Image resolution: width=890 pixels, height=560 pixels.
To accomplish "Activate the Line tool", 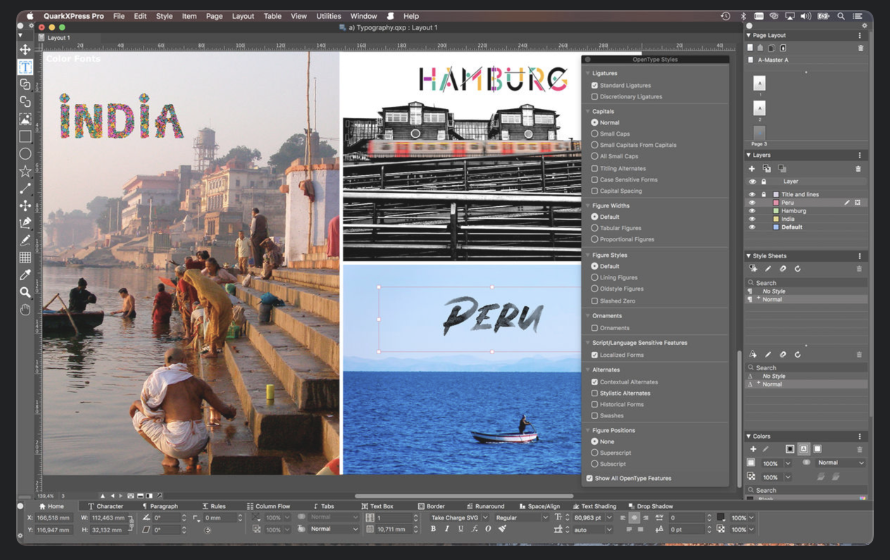I will click(x=25, y=188).
